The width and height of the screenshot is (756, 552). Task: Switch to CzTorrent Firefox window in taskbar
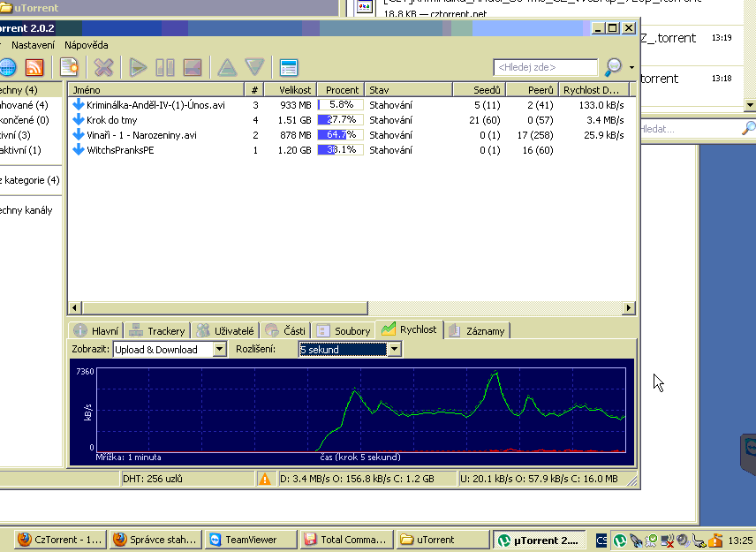tap(60, 540)
